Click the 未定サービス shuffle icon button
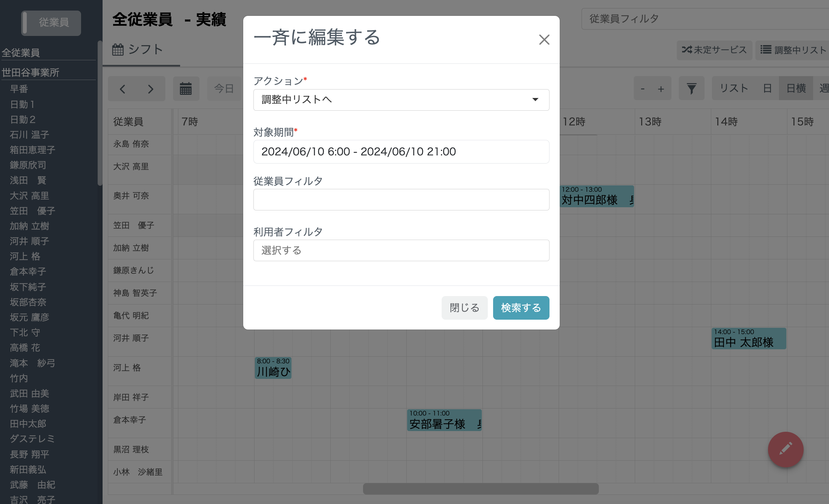 (714, 50)
